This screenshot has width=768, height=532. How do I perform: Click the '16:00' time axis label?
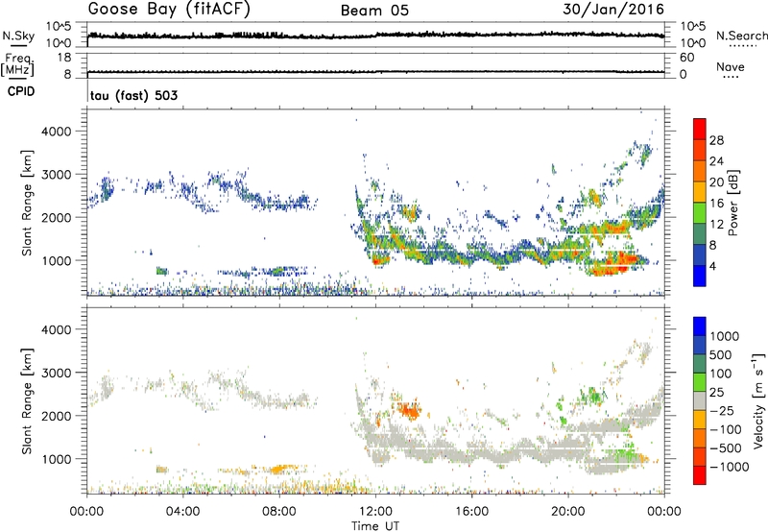[x=471, y=512]
